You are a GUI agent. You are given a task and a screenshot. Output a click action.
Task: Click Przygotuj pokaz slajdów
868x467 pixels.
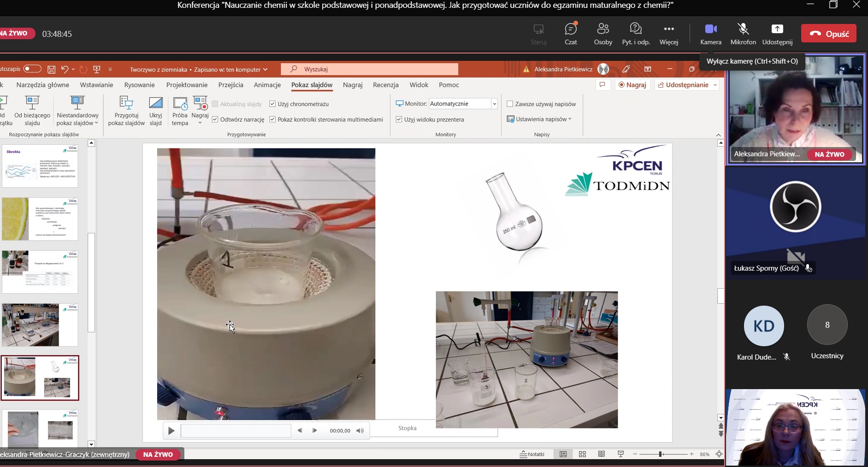(126, 111)
